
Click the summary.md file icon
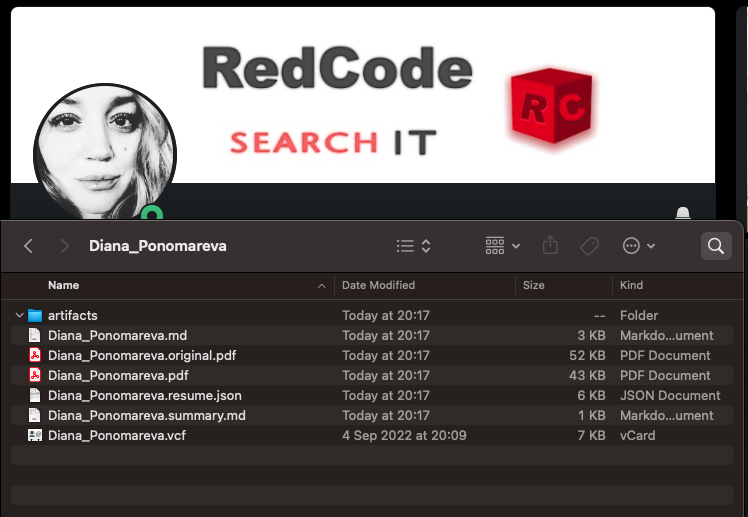tap(34, 415)
